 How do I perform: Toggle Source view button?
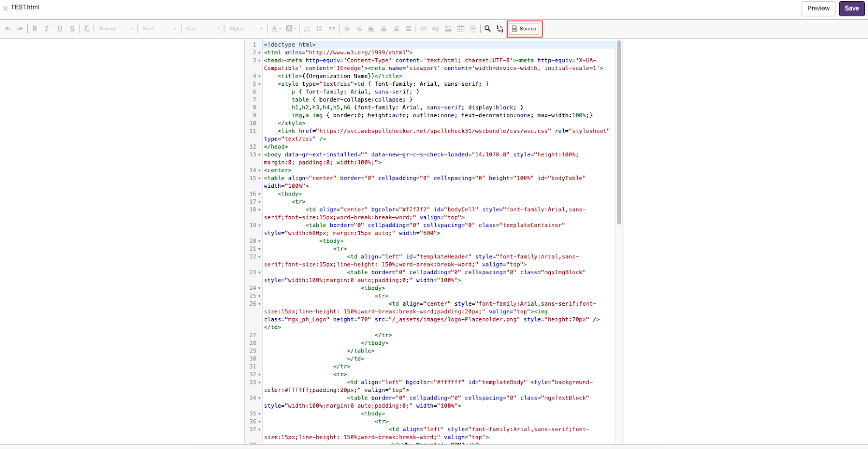524,29
